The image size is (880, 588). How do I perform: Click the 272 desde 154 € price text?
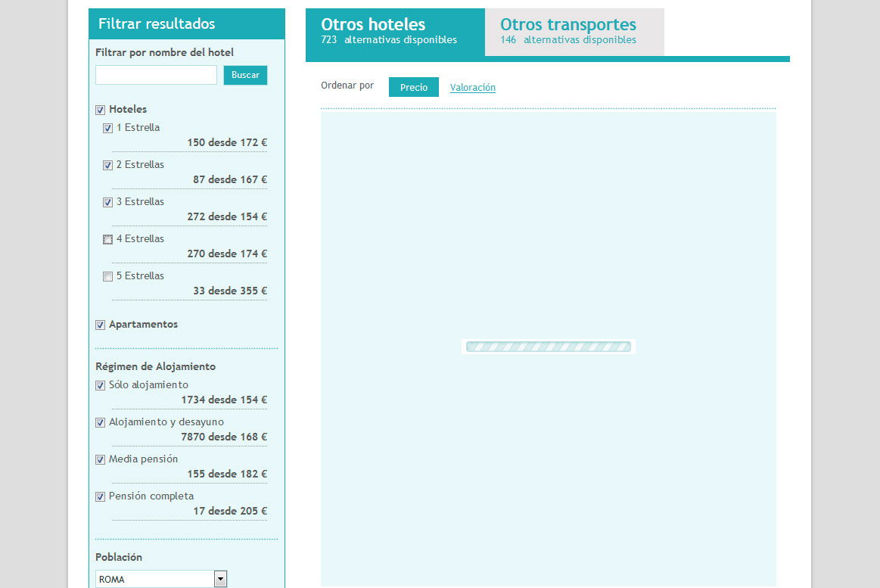point(226,216)
